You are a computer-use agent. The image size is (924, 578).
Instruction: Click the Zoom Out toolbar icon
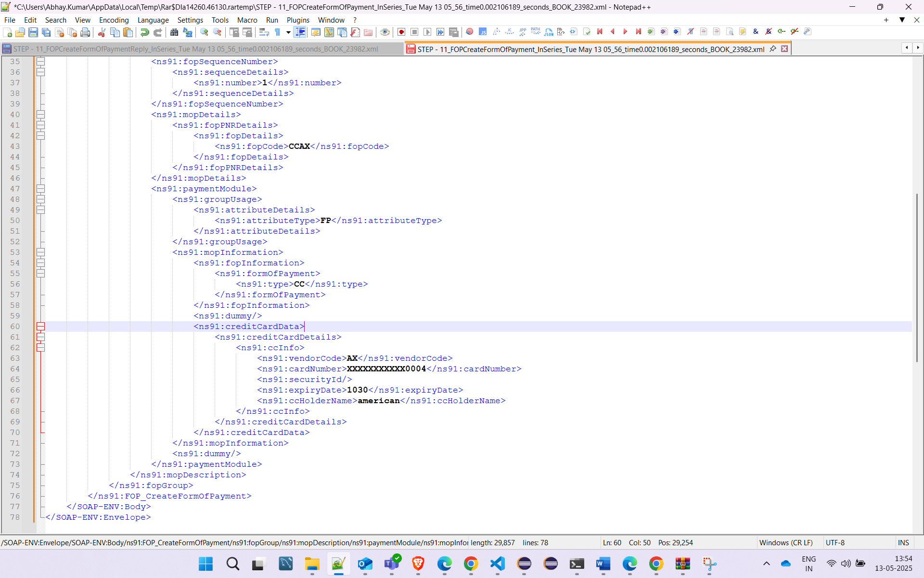[x=217, y=32]
